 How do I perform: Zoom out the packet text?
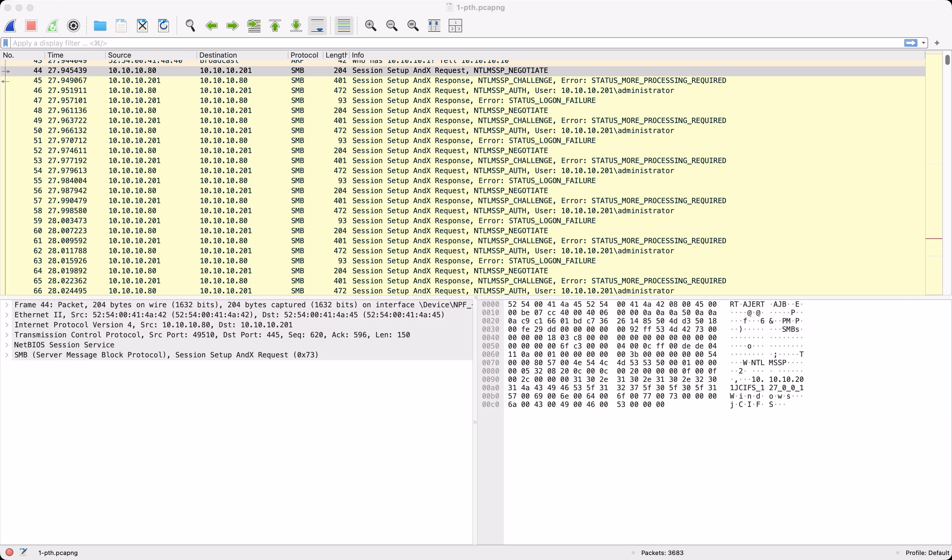click(392, 26)
